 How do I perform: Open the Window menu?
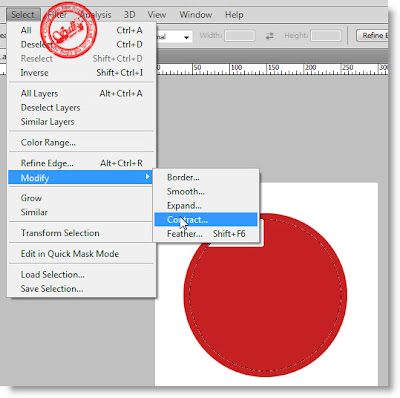196,15
